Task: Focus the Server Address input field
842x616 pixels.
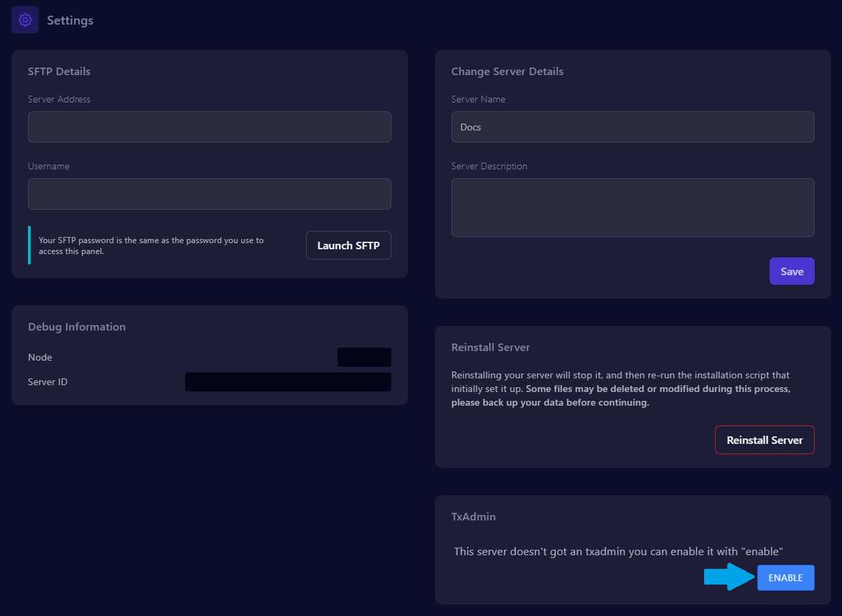Action: [x=209, y=127]
